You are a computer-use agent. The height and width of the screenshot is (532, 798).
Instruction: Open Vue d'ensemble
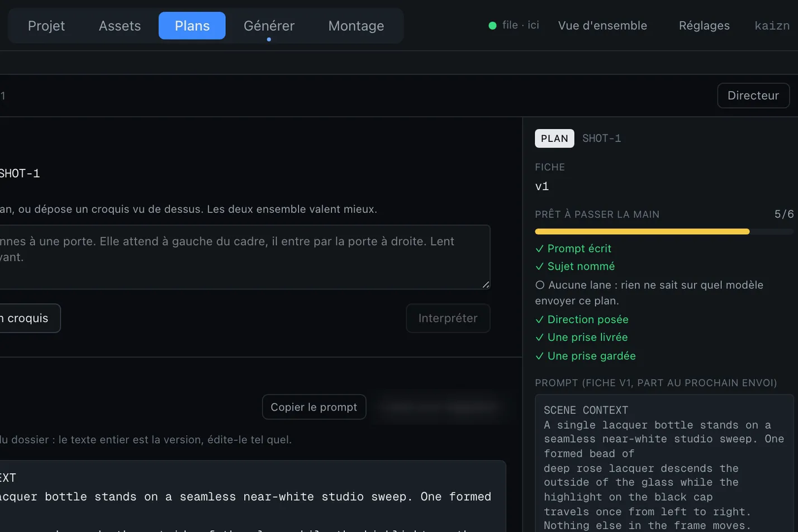click(602, 26)
